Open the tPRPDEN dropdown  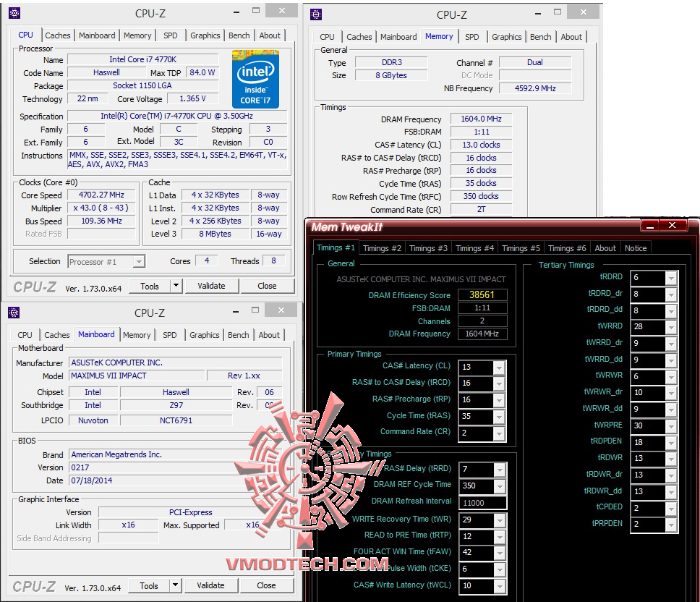pyautogui.click(x=671, y=525)
